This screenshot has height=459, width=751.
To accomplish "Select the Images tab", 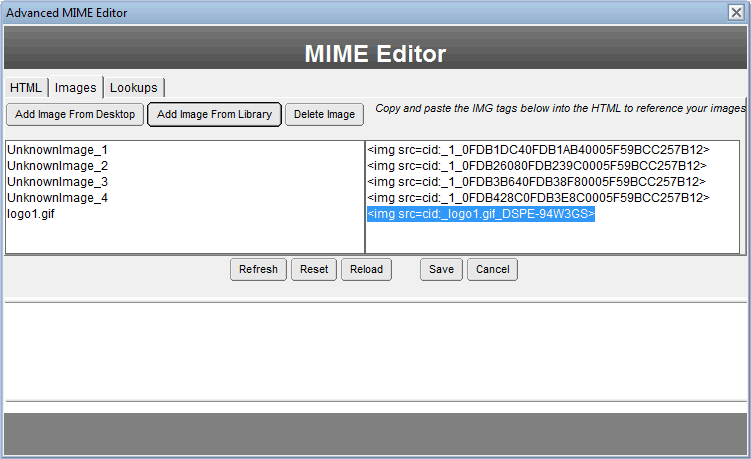I will 75,88.
